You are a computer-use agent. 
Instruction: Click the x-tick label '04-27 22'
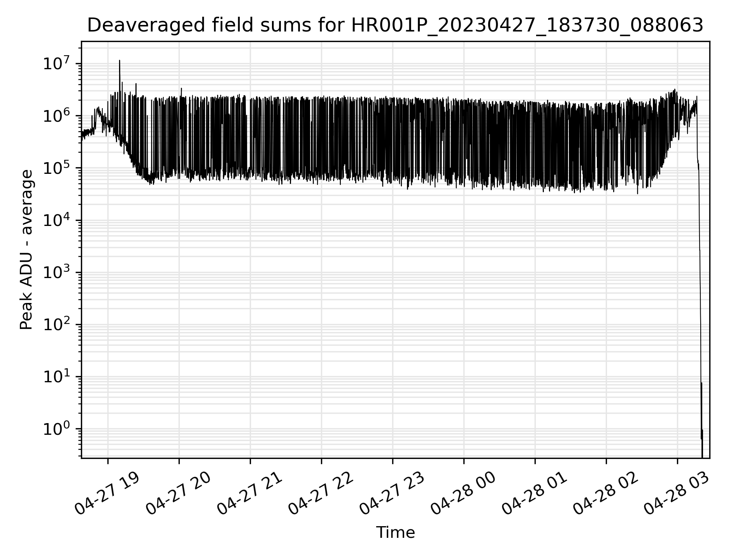pyautogui.click(x=321, y=493)
